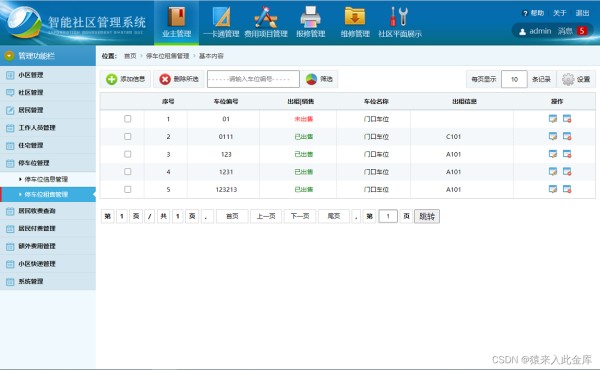The width and height of the screenshot is (600, 370).
Task: Expand 居民收费查询 sidebar section
Action: (x=48, y=211)
